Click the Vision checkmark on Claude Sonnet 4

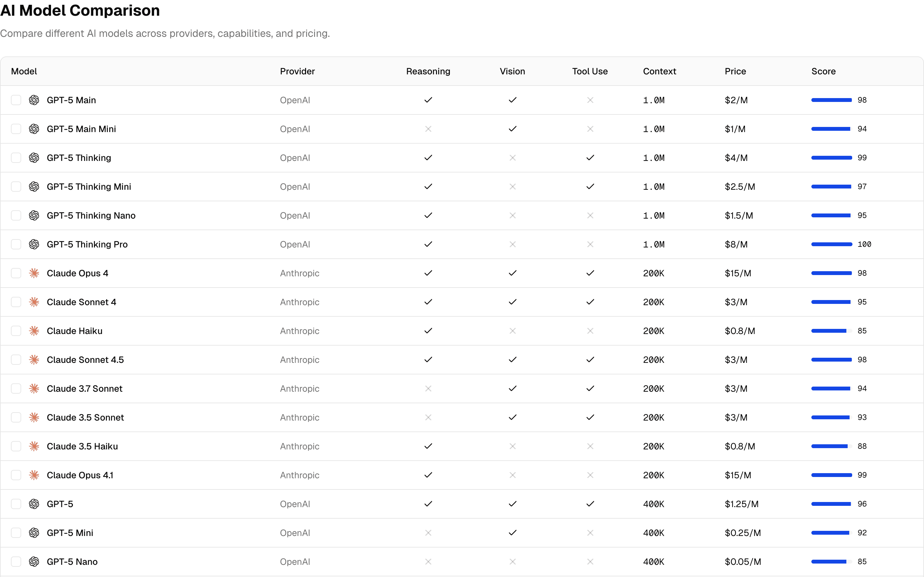pyautogui.click(x=512, y=301)
